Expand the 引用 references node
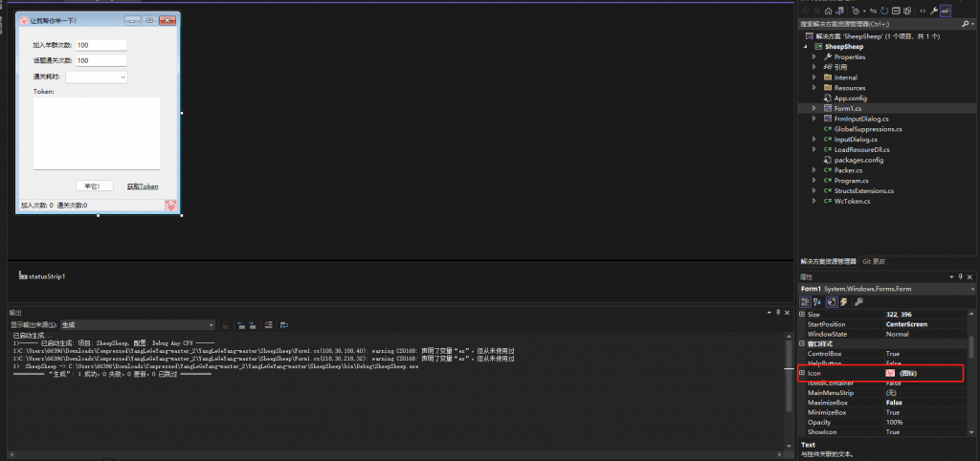This screenshot has height=461, width=980. [814, 67]
